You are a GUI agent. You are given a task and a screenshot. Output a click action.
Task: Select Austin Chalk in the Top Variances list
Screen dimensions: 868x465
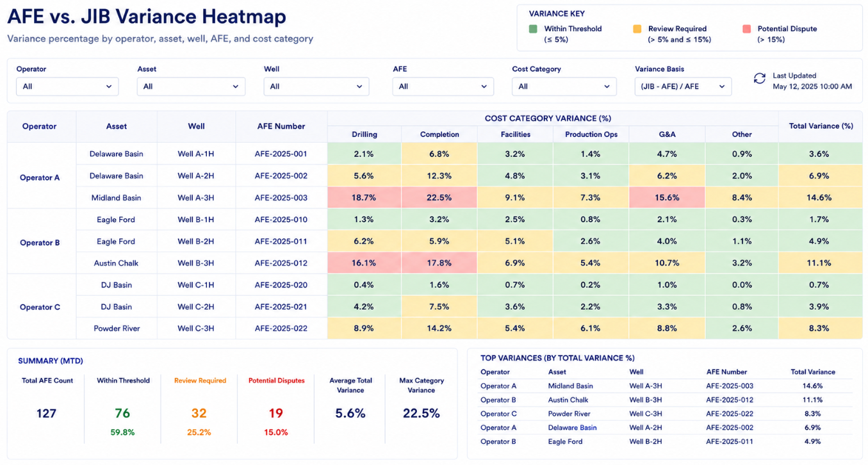click(x=568, y=400)
